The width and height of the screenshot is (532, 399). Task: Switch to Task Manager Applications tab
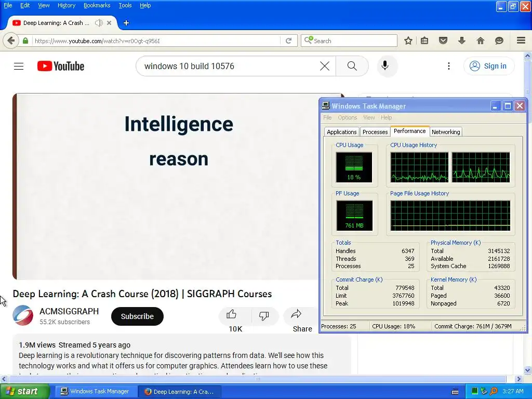pyautogui.click(x=342, y=132)
